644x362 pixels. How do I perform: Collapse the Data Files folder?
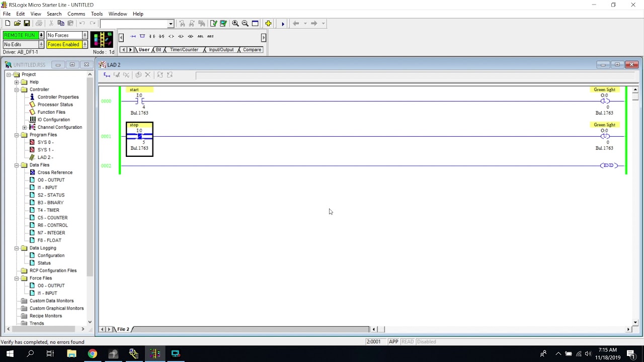click(17, 165)
